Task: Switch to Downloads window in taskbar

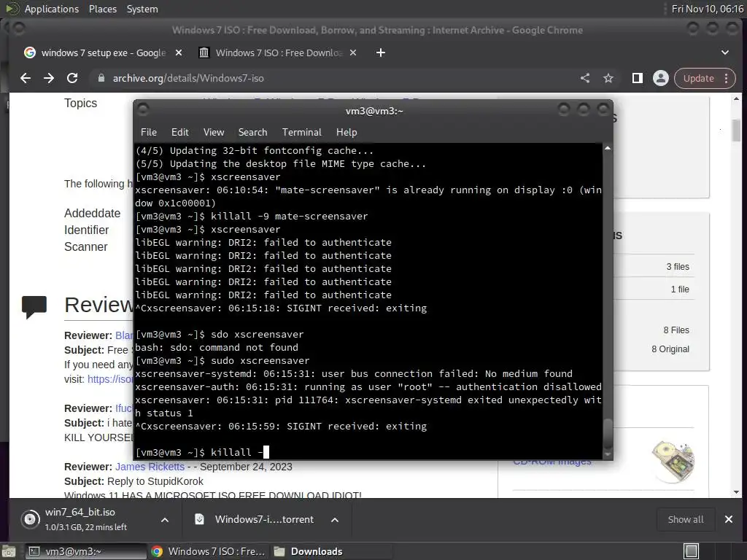Action: click(x=332, y=551)
